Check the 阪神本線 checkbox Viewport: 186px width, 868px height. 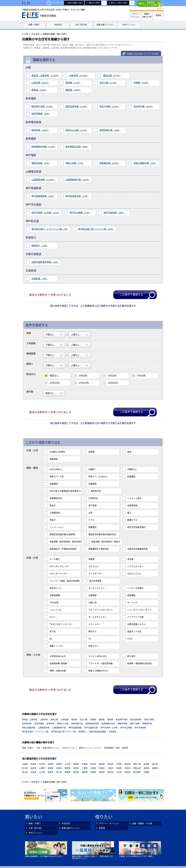(28, 130)
